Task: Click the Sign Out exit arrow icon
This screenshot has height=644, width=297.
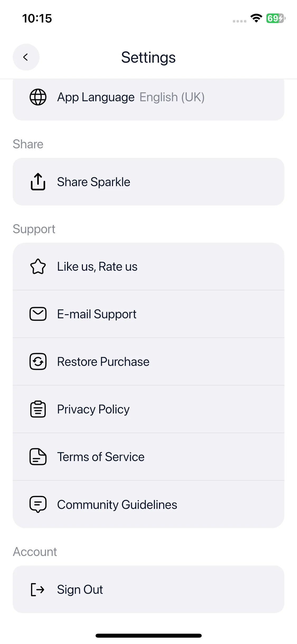Action: tap(37, 590)
